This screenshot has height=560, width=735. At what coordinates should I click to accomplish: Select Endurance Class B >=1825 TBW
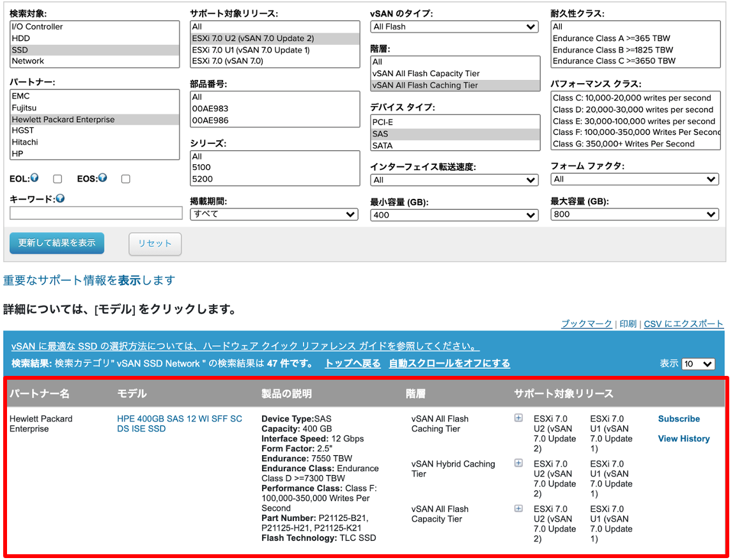636,50
